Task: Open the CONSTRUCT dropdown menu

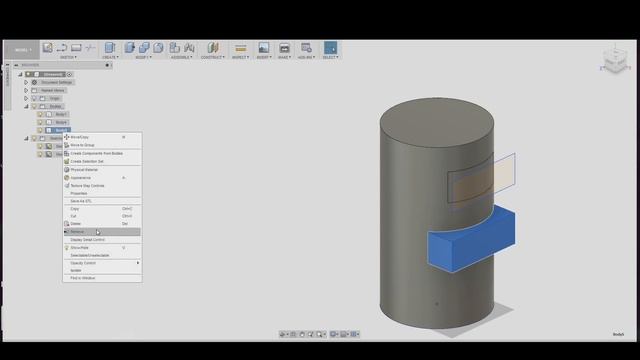Action: point(213,57)
